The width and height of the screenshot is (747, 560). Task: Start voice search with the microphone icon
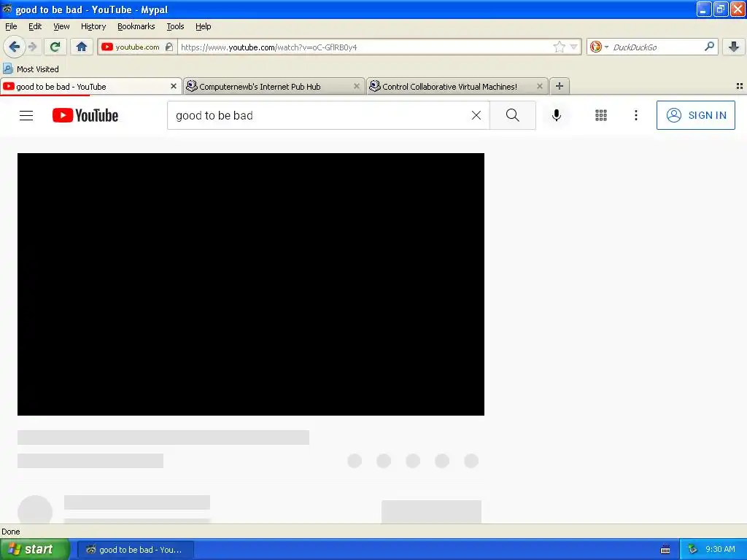(556, 115)
